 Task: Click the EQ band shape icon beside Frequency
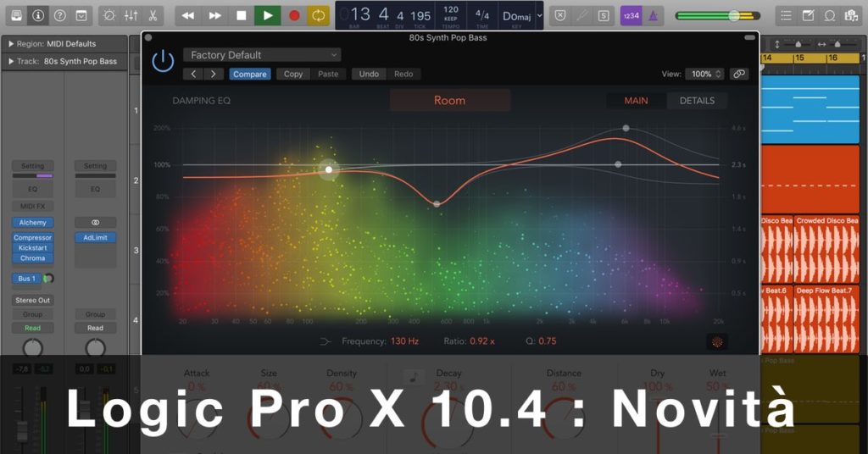[325, 341]
